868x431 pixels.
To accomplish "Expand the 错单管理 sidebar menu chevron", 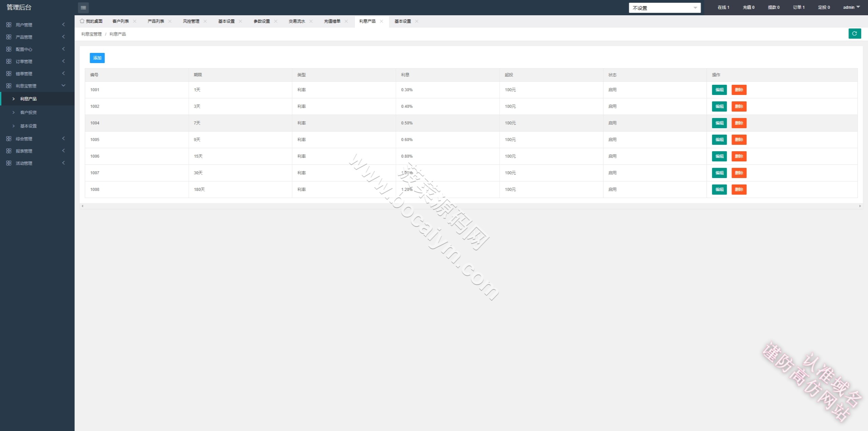I will 63,74.
